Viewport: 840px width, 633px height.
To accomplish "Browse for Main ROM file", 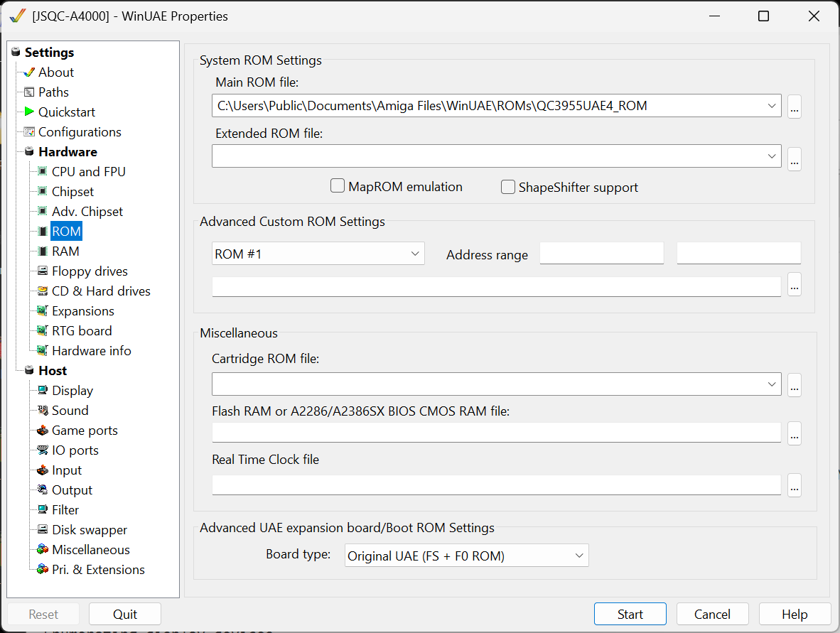I will pyautogui.click(x=795, y=107).
